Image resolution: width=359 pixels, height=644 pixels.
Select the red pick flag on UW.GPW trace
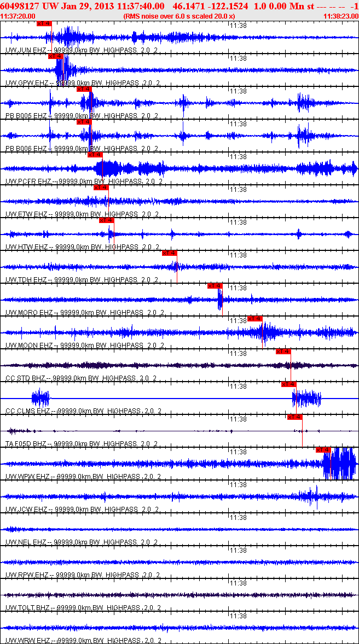click(x=55, y=56)
